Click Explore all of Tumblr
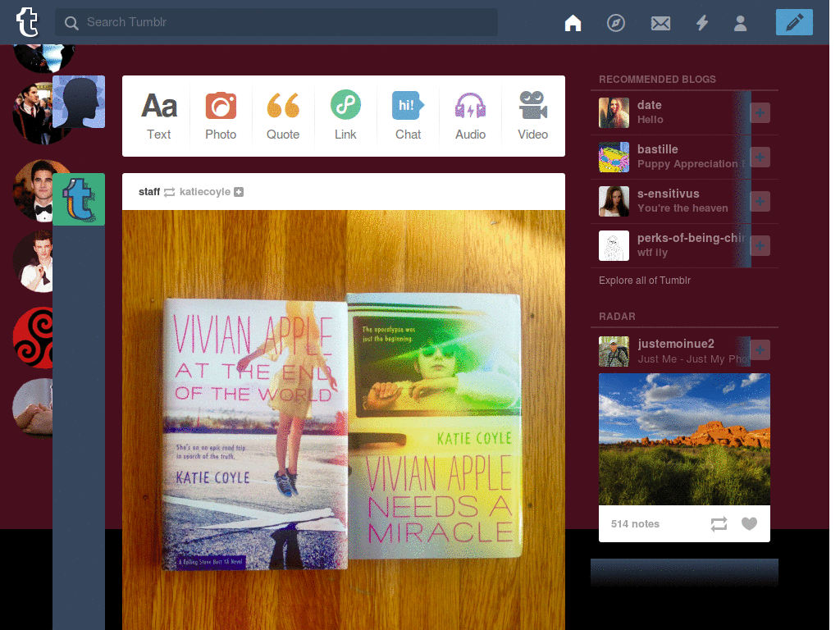 (645, 281)
